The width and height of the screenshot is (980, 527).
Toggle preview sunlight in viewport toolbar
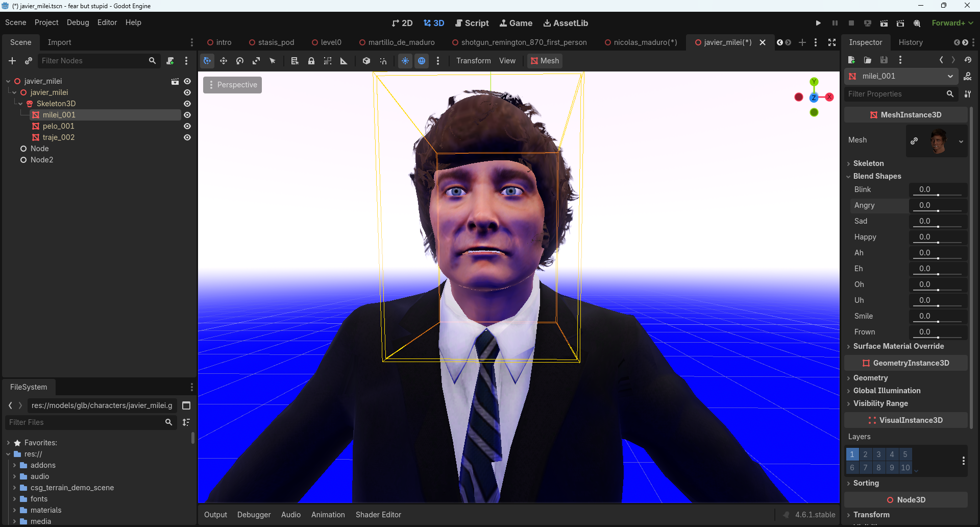pyautogui.click(x=405, y=61)
